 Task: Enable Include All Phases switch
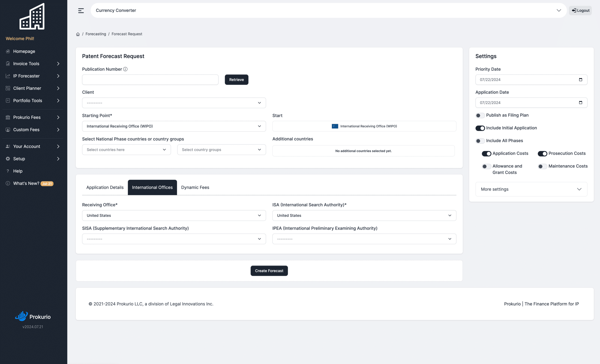480,141
